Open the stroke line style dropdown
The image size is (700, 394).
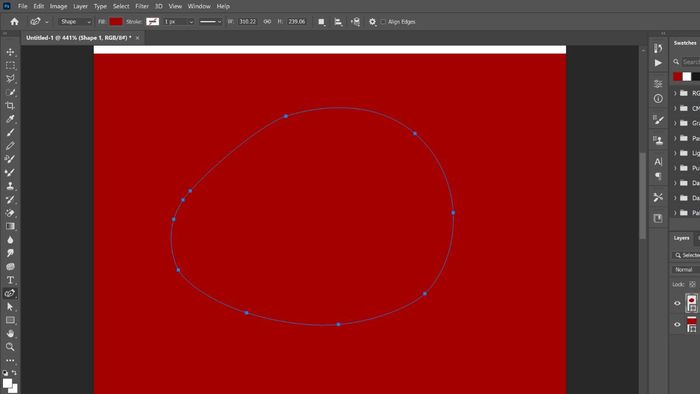tap(211, 21)
